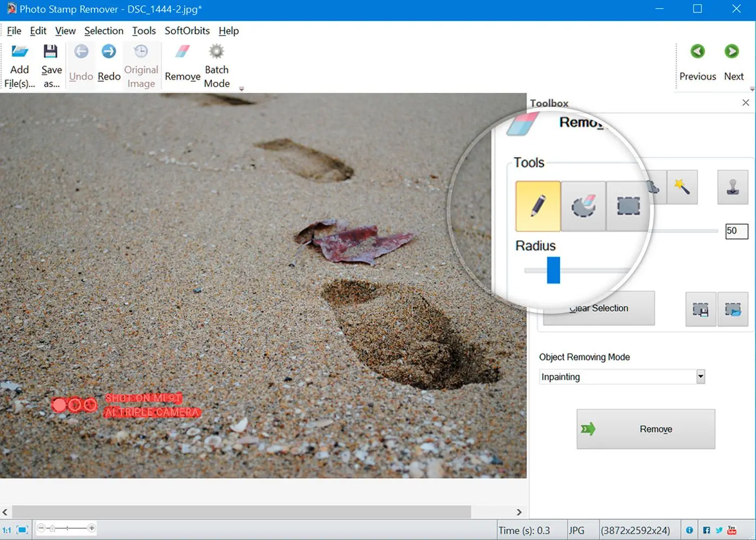Click the radius value input field

[x=736, y=231]
